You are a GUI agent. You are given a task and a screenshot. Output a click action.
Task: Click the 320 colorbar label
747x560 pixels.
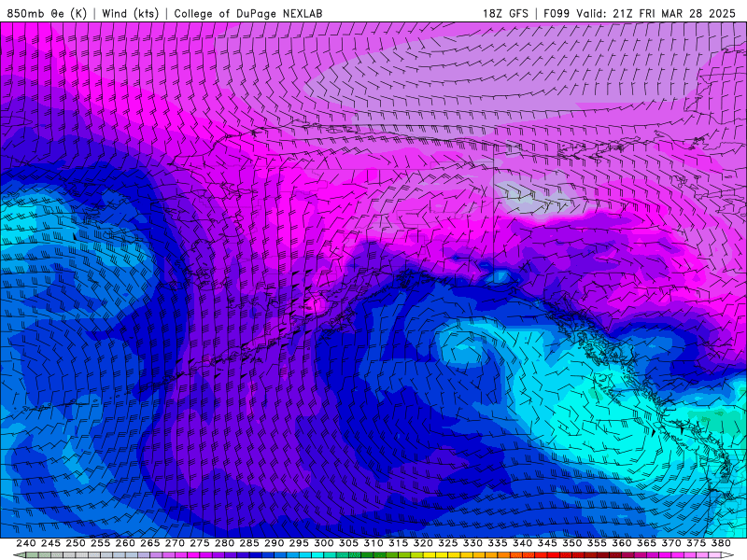[423, 543]
